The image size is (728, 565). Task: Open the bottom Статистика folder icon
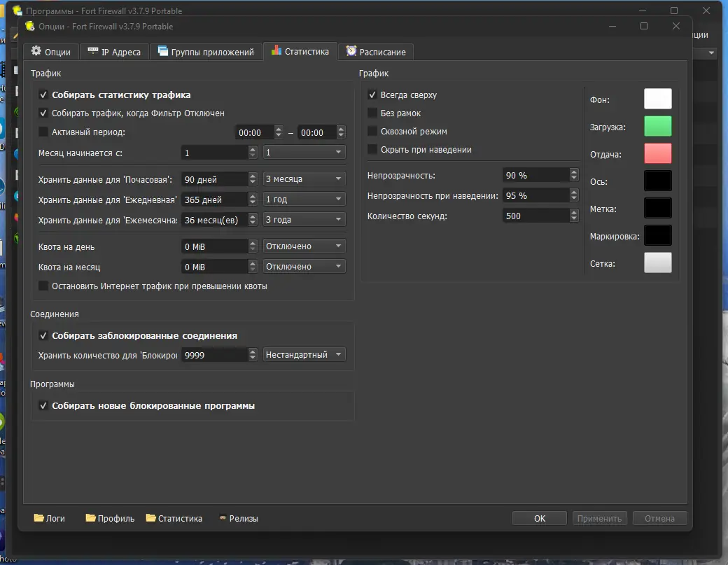151,517
